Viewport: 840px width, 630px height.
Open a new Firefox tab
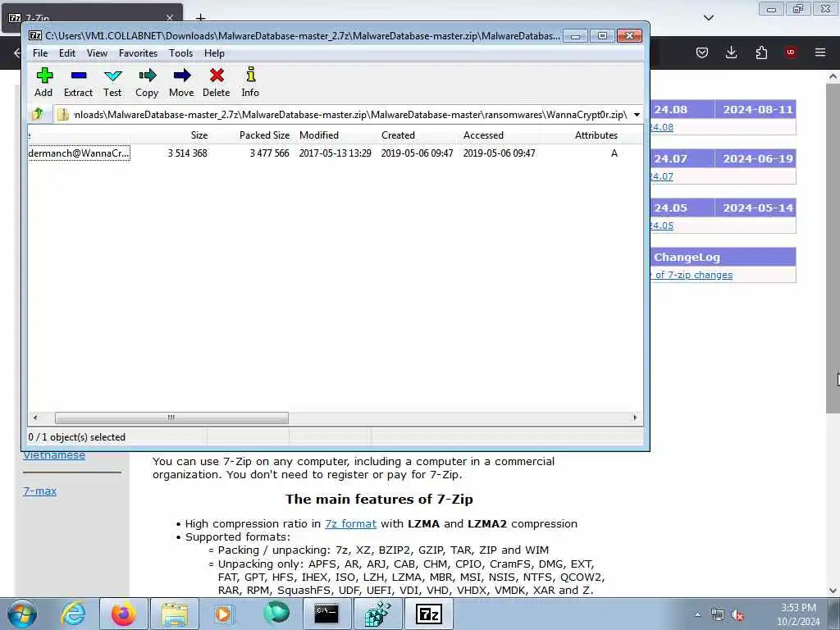pos(200,18)
